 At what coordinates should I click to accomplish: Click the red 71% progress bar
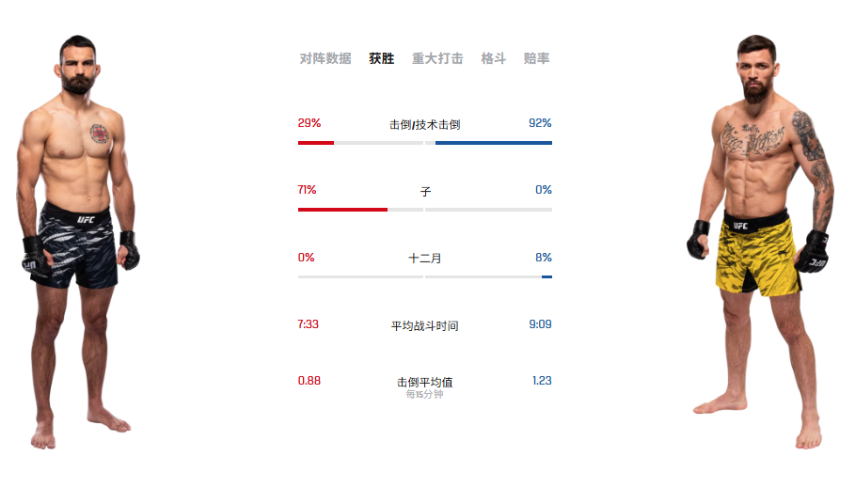pyautogui.click(x=342, y=210)
